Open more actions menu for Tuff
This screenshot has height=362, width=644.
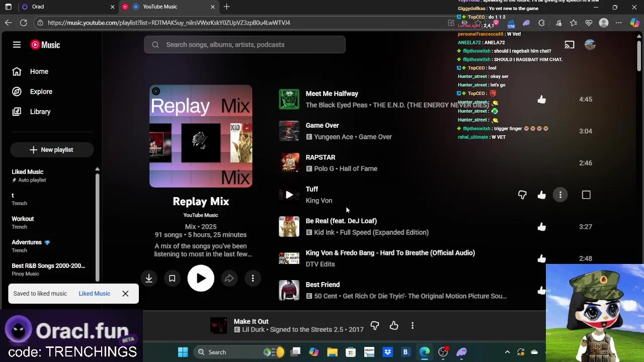(560, 195)
